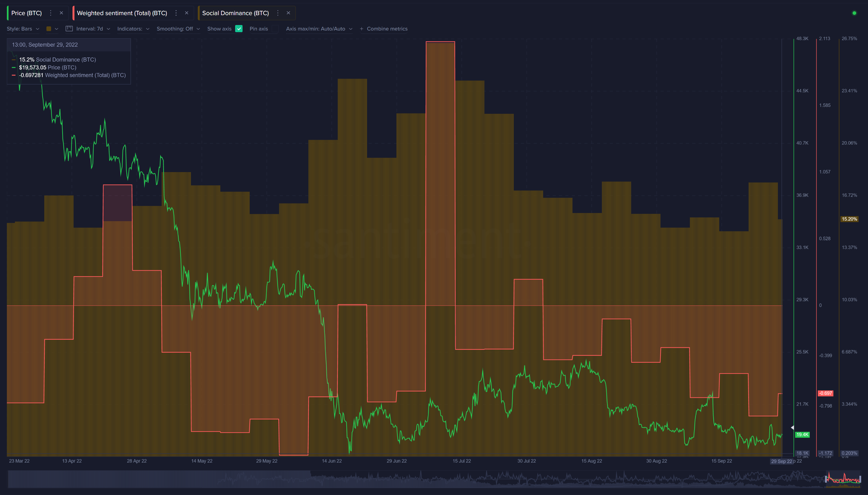Screen dimensions: 868x495
Task: Uncheck the Show axis checkbox
Action: pyautogui.click(x=239, y=29)
